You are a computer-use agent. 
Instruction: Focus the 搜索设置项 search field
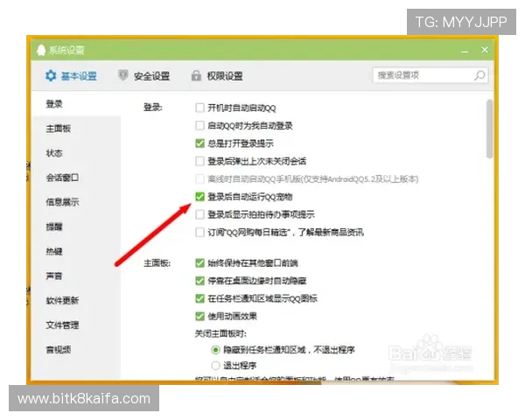pyautogui.click(x=430, y=75)
